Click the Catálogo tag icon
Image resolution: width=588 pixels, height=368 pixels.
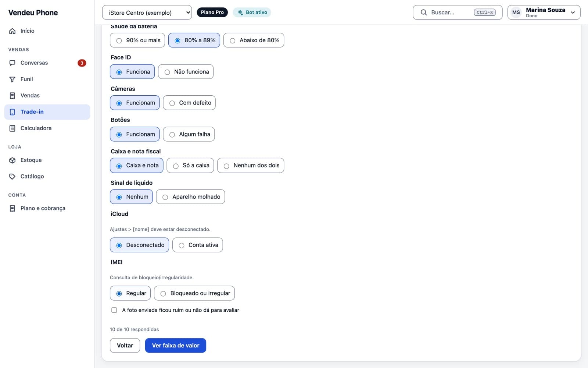pyautogui.click(x=12, y=177)
